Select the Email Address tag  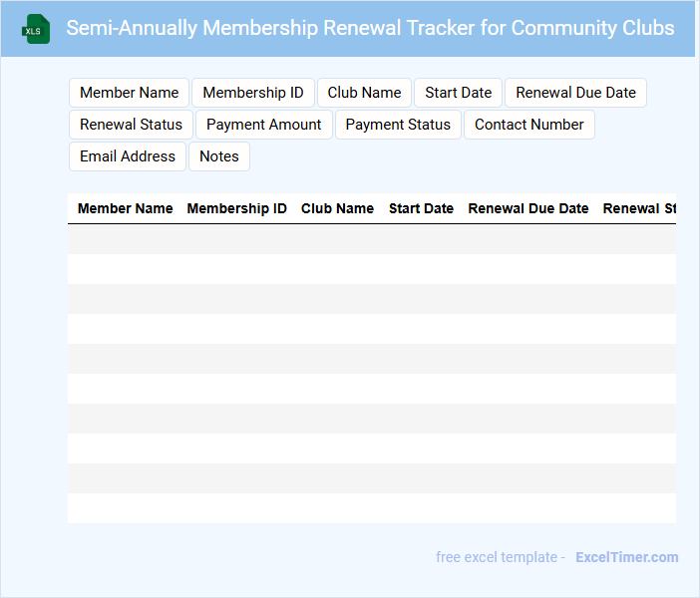pyautogui.click(x=127, y=156)
